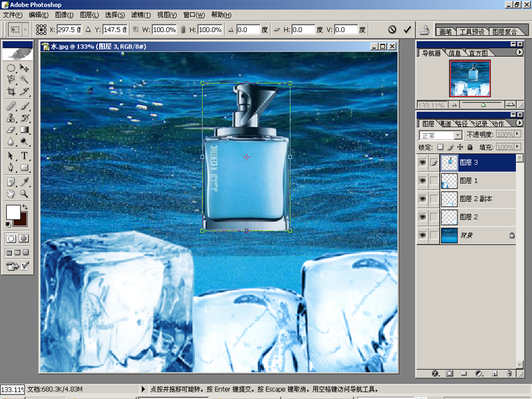
Task: Toggle visibility of 图层 2 副本 layer
Action: coord(423,199)
